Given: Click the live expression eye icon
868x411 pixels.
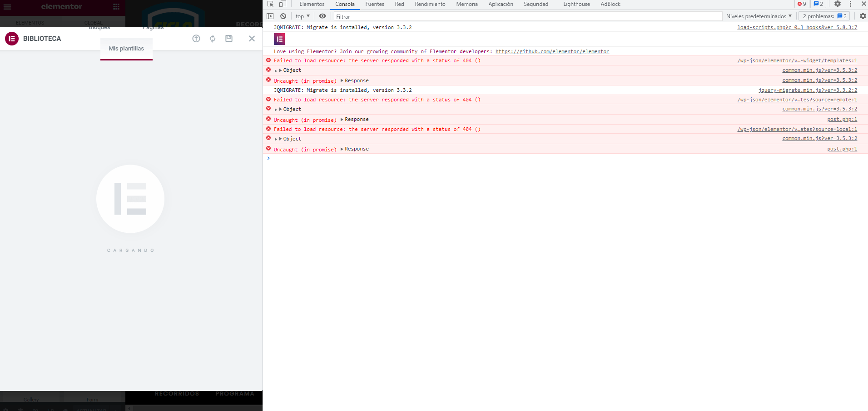Looking at the screenshot, I should pyautogui.click(x=322, y=16).
